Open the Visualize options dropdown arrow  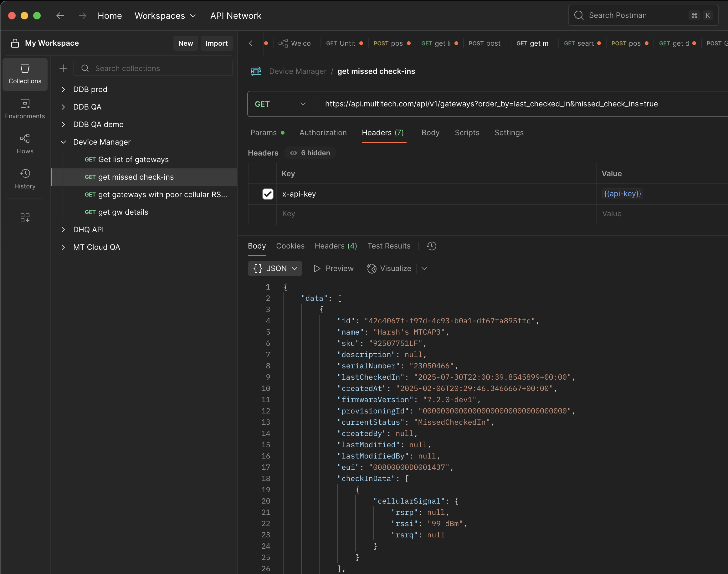pyautogui.click(x=424, y=269)
